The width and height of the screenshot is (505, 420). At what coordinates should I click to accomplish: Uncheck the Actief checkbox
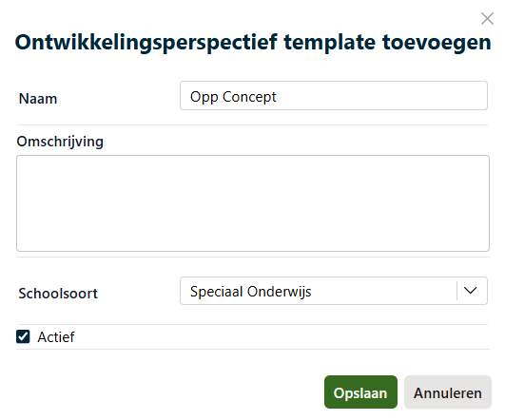click(23, 337)
